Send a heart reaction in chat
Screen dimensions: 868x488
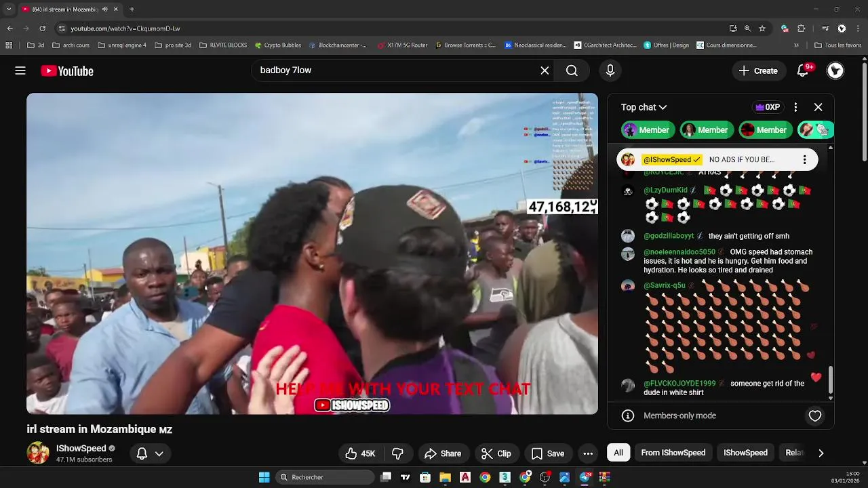pyautogui.click(x=815, y=415)
